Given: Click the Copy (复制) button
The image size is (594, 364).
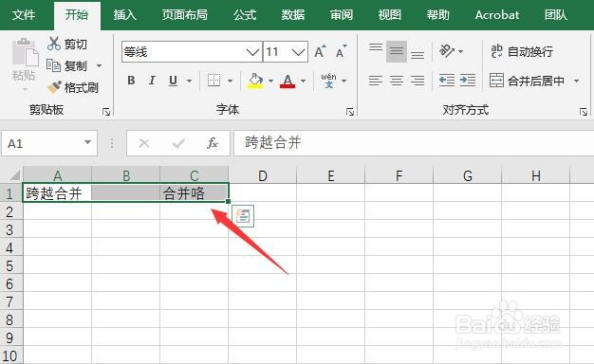Looking at the screenshot, I should [x=67, y=65].
